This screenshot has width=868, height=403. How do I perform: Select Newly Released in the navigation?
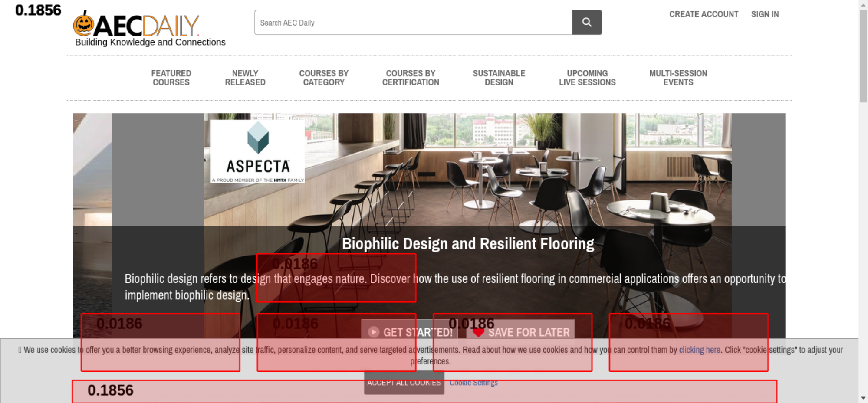[x=245, y=78]
